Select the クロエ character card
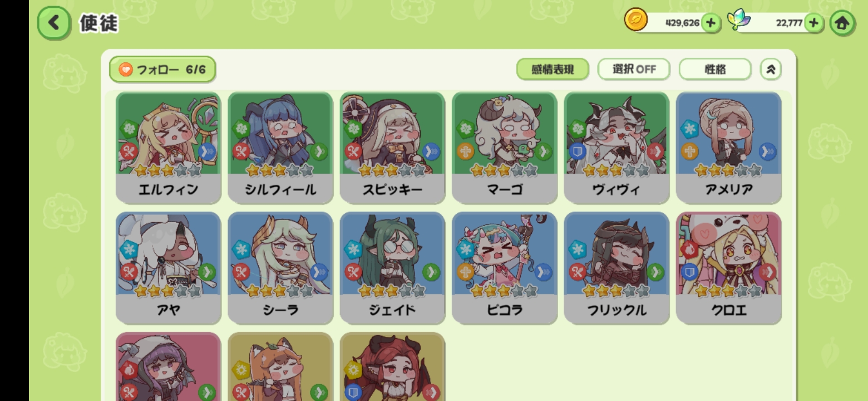Viewport: 868px width, 401px height. click(x=728, y=268)
